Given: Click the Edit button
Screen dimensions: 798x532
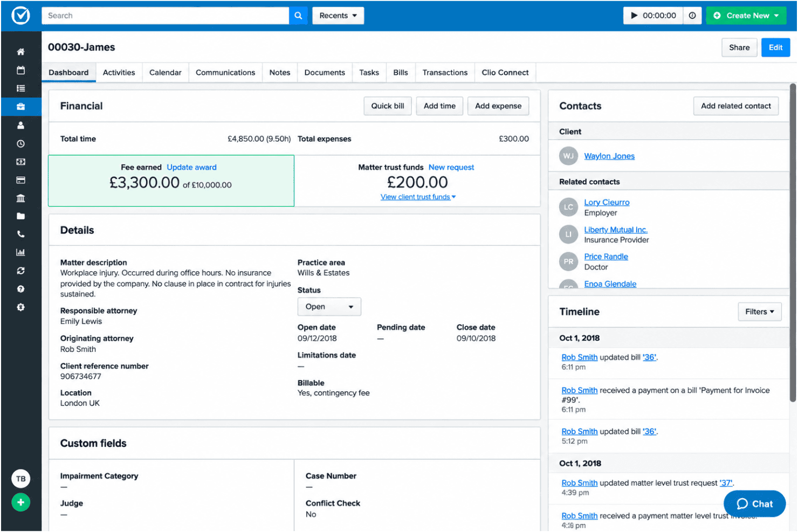Looking at the screenshot, I should coord(775,47).
